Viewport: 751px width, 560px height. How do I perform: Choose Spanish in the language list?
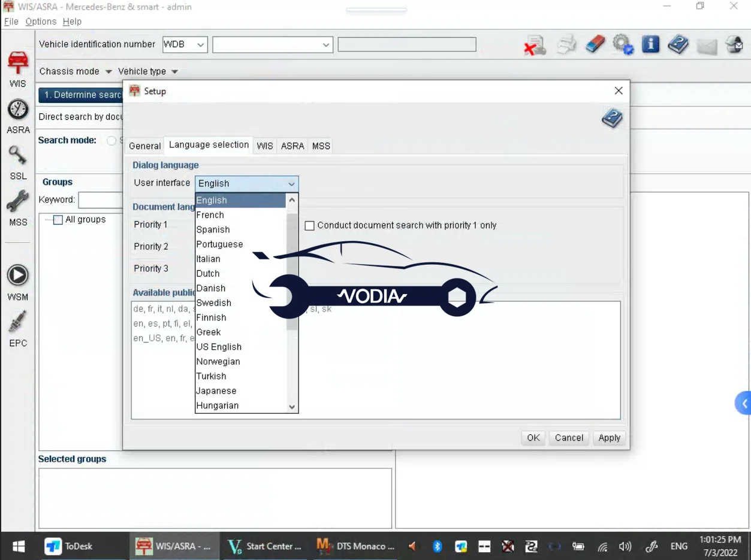pyautogui.click(x=241, y=229)
